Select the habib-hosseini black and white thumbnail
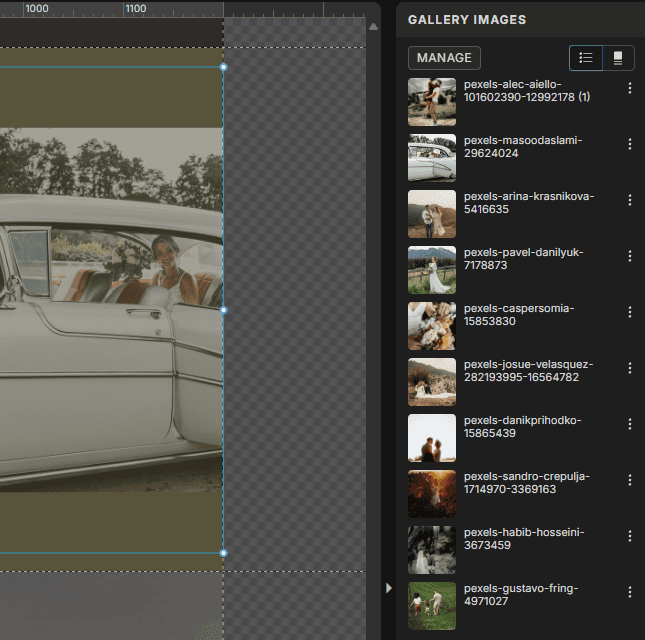 [x=432, y=550]
